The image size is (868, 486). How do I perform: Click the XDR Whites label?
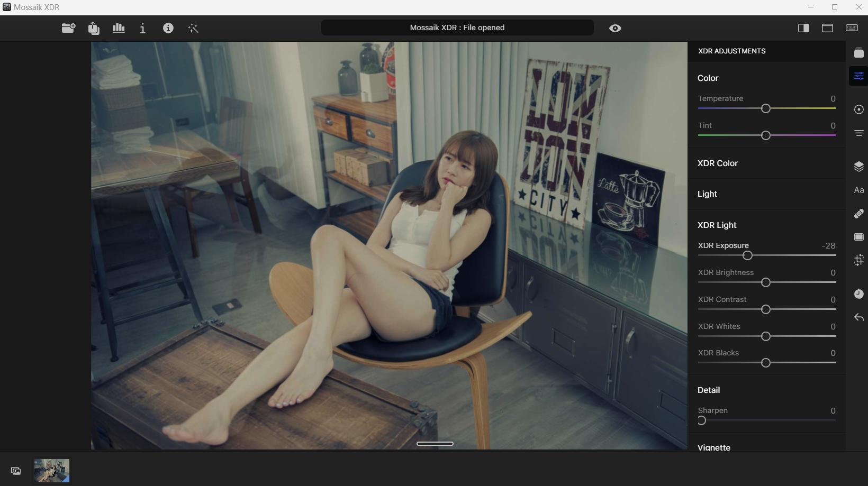(x=719, y=326)
